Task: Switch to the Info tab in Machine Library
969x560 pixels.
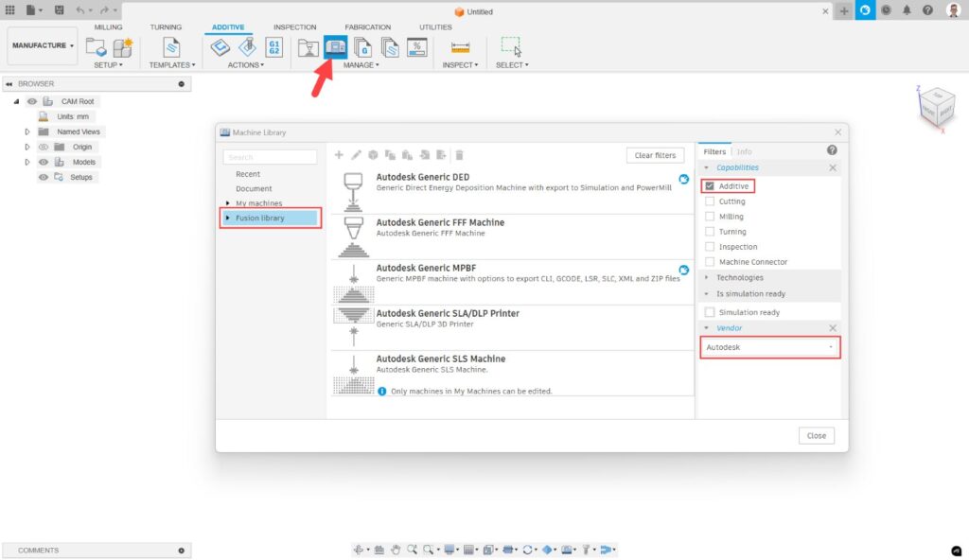Action: 744,151
